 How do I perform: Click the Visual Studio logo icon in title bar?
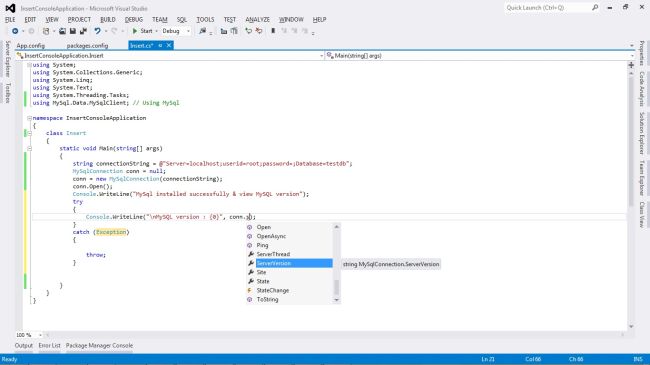(10, 8)
